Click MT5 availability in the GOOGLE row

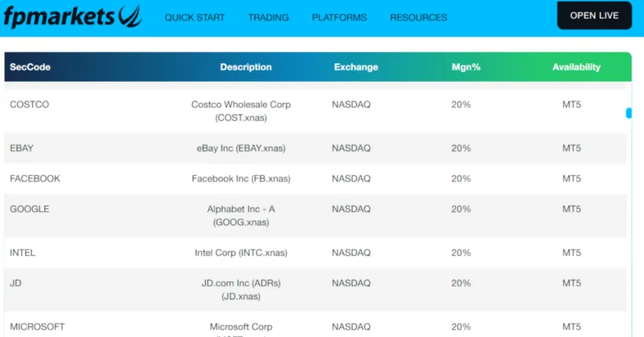572,209
